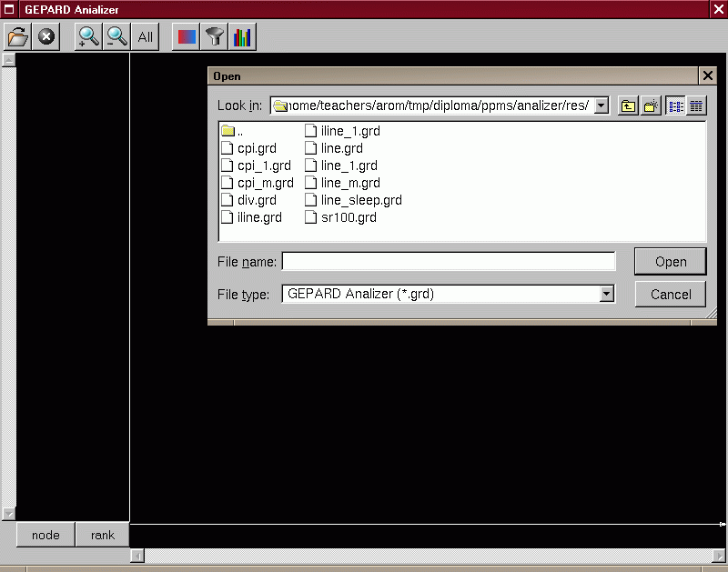Click the open file folder toolbar icon
This screenshot has width=728, height=572.
(18, 37)
